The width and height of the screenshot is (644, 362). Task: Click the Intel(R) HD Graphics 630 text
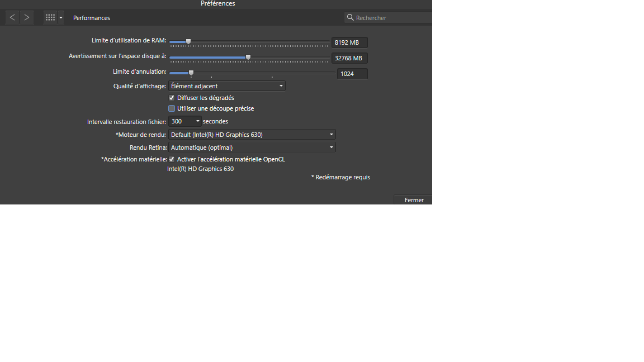[201, 169]
